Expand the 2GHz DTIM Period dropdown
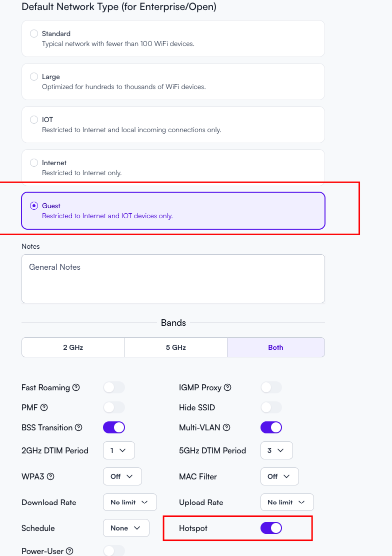The width and height of the screenshot is (392, 556). (x=118, y=450)
